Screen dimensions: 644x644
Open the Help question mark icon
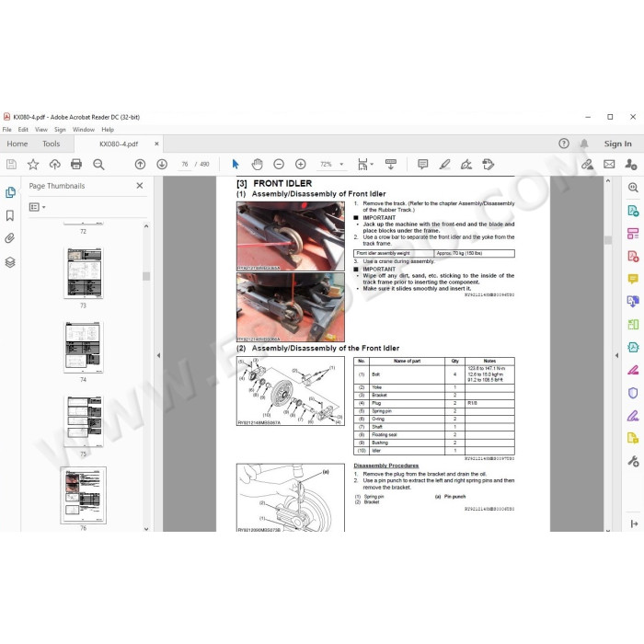tap(564, 144)
